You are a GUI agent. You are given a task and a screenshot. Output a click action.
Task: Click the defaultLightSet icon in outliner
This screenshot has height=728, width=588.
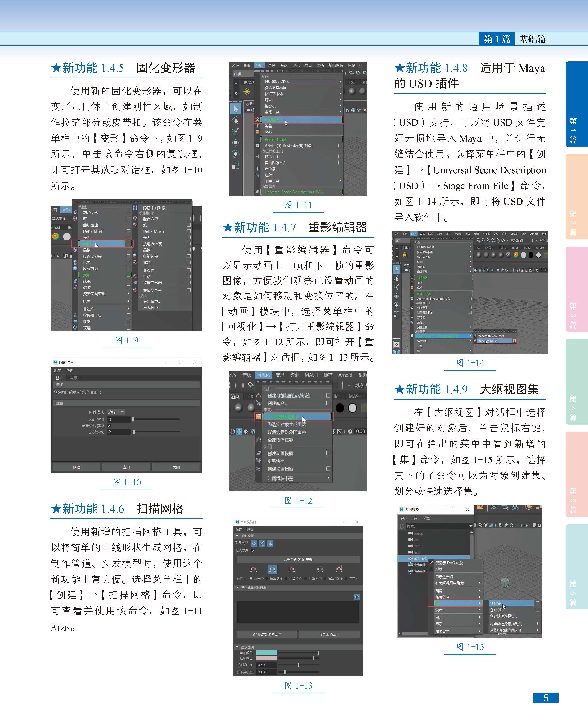[x=410, y=565]
